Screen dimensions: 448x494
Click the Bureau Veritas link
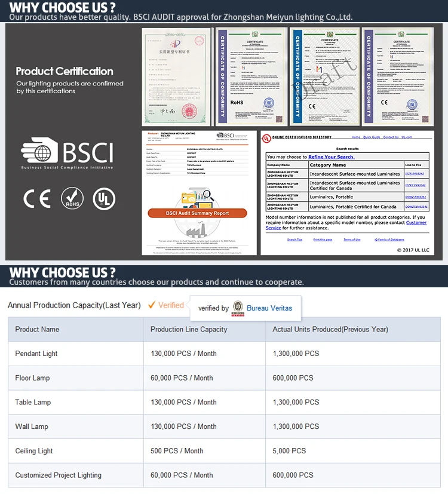click(269, 308)
